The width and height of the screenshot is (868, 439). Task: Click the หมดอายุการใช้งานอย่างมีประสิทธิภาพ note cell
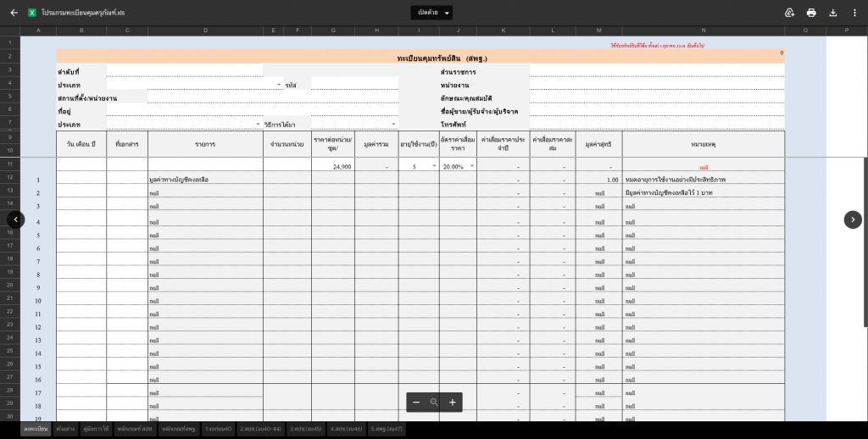704,180
